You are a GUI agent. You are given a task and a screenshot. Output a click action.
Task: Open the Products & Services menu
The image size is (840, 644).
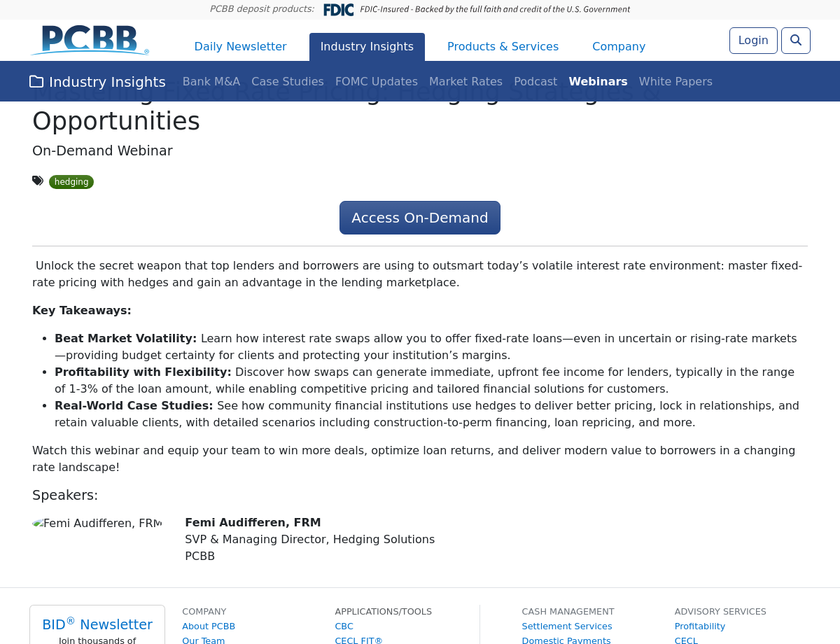503,47
